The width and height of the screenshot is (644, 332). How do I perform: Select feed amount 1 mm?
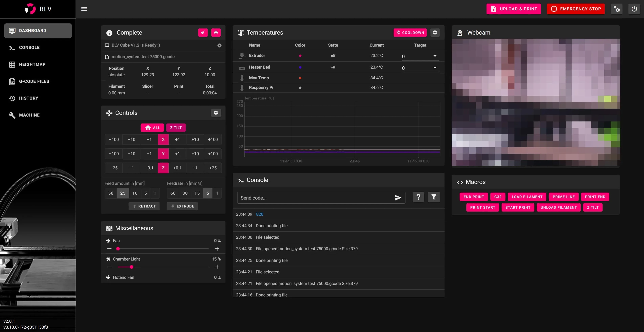[x=155, y=193]
